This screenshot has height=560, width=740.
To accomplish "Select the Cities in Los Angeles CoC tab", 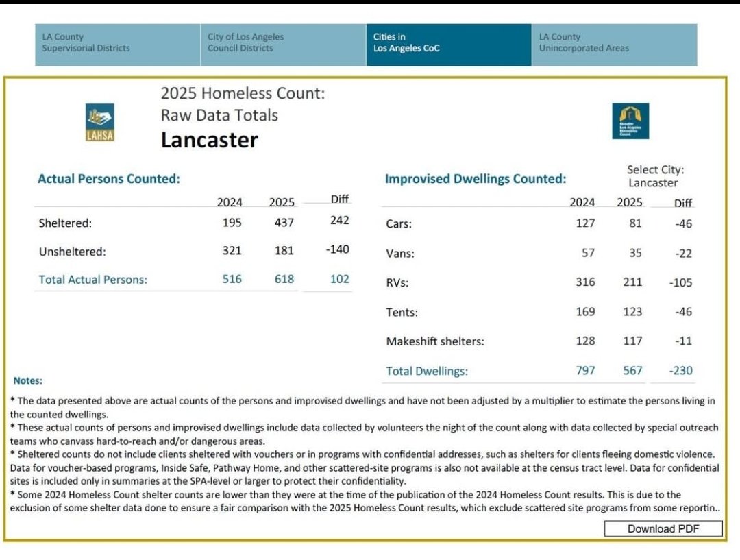I will [x=449, y=43].
